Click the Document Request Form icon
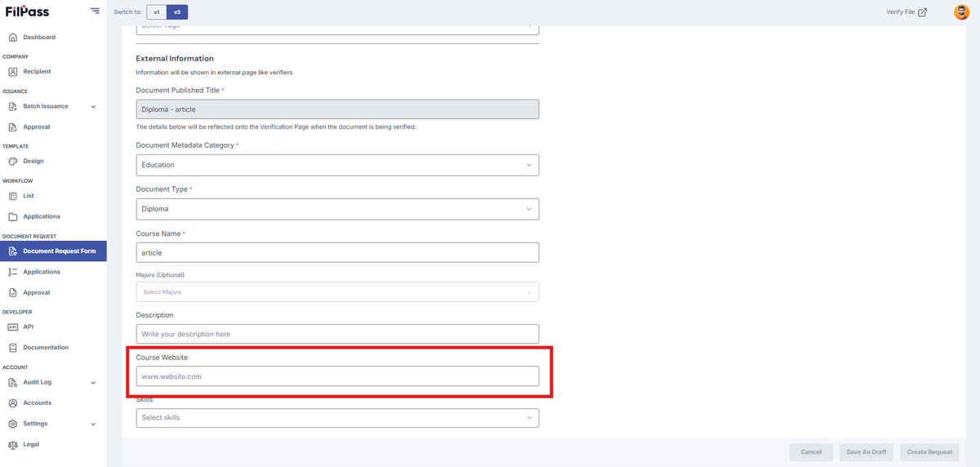 tap(13, 251)
